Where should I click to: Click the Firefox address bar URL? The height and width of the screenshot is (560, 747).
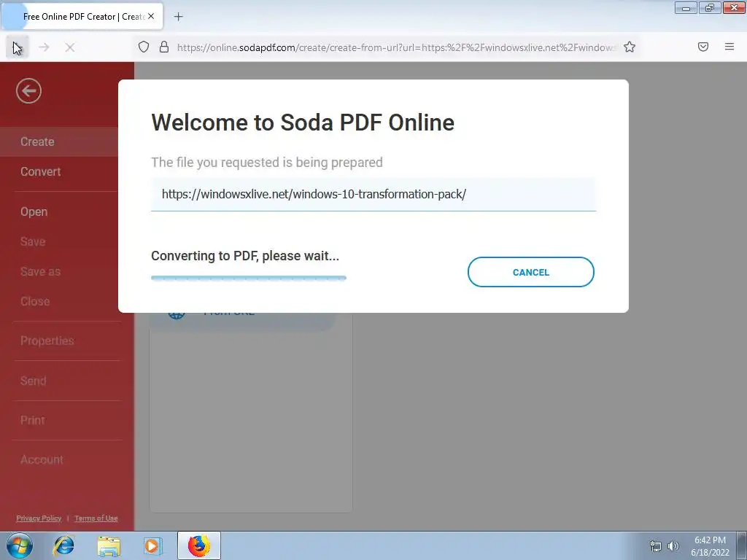coord(395,47)
